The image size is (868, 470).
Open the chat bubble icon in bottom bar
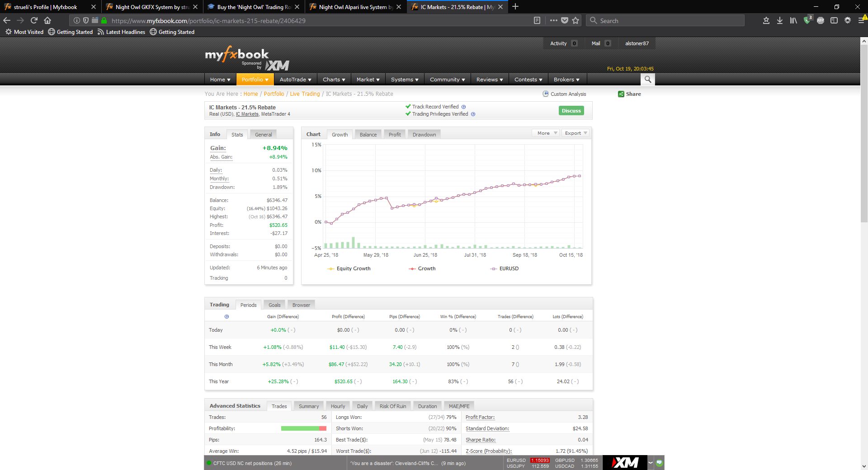[659, 463]
